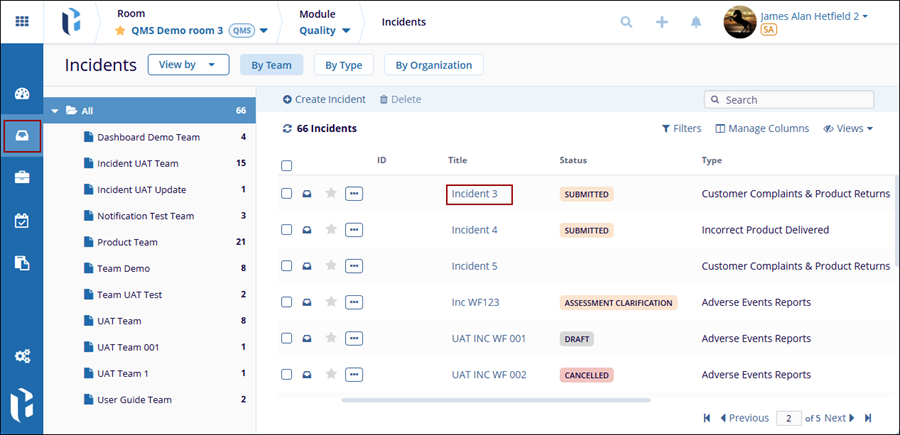
Task: Expand the Views dropdown menu
Action: click(848, 129)
